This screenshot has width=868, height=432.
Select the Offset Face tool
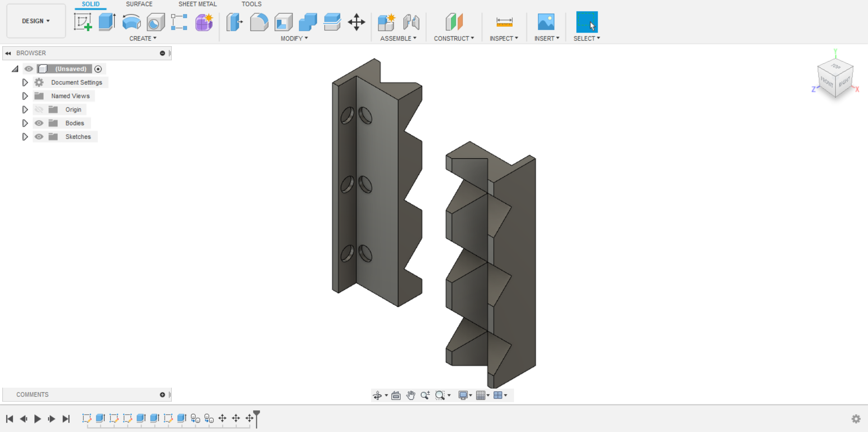[x=332, y=22]
